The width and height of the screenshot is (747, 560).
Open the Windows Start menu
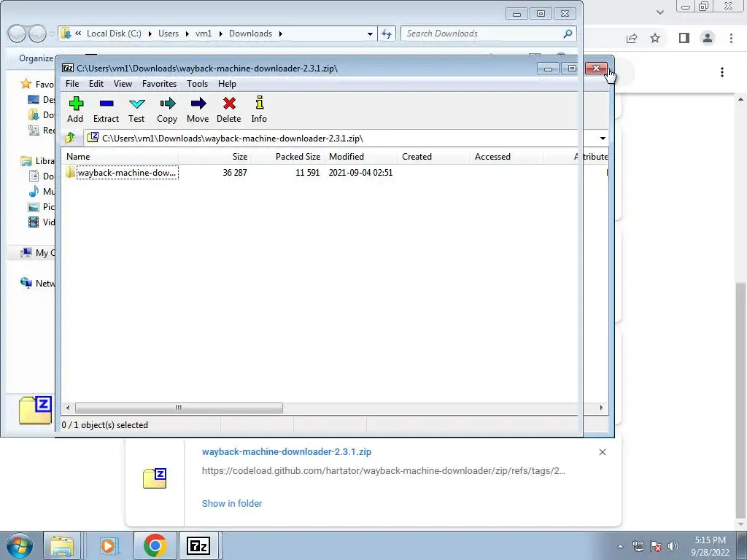[x=20, y=545]
